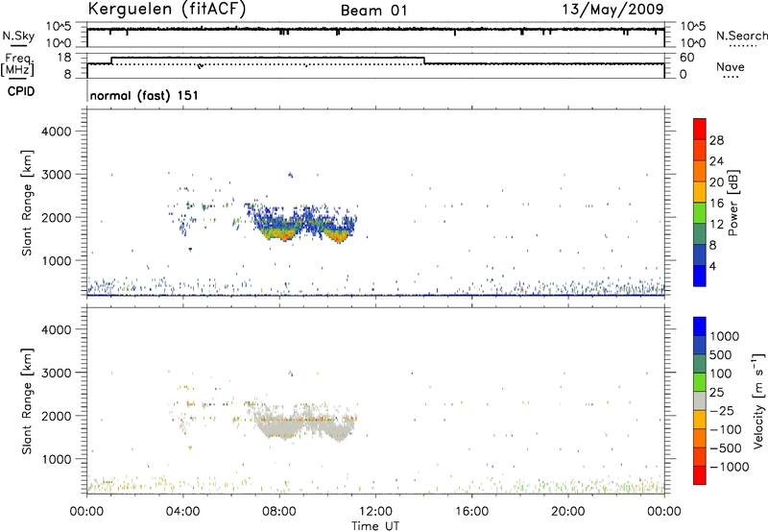Viewport: 768px width, 532px height.
Task: Click the 'Kerguelen (fitACF)' title text
Action: click(167, 10)
